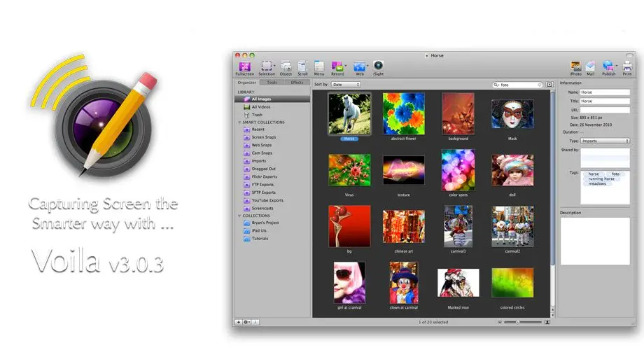Select All Images in the library
This screenshot has width=644, height=350.
point(272,99)
